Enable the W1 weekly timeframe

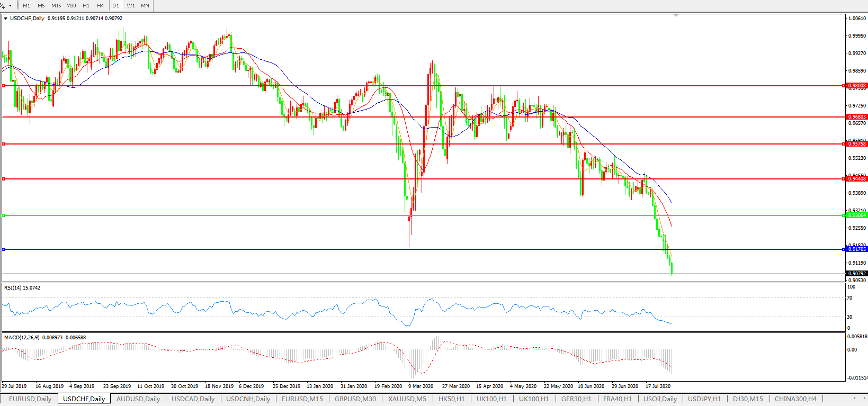[131, 5]
